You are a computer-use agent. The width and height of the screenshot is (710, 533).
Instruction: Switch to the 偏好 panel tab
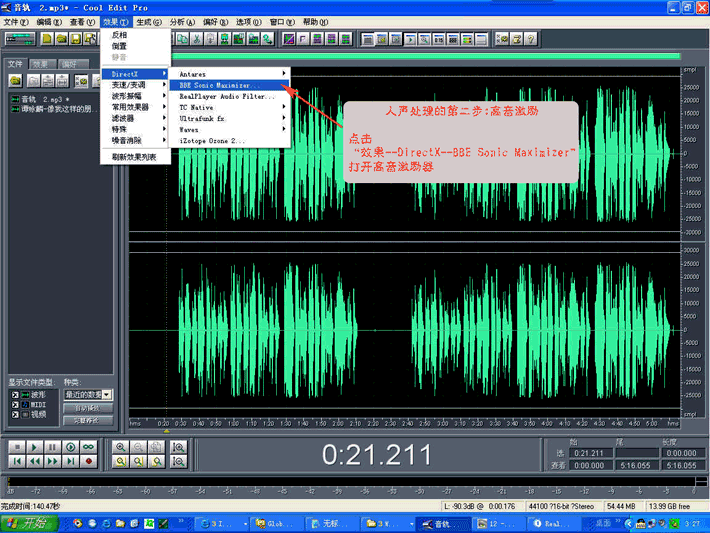tap(69, 64)
